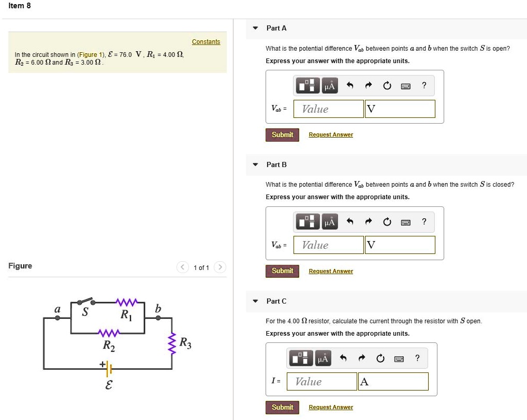Collapse the Part B section
Viewport: 527px width, 420px height.
pos(255,164)
